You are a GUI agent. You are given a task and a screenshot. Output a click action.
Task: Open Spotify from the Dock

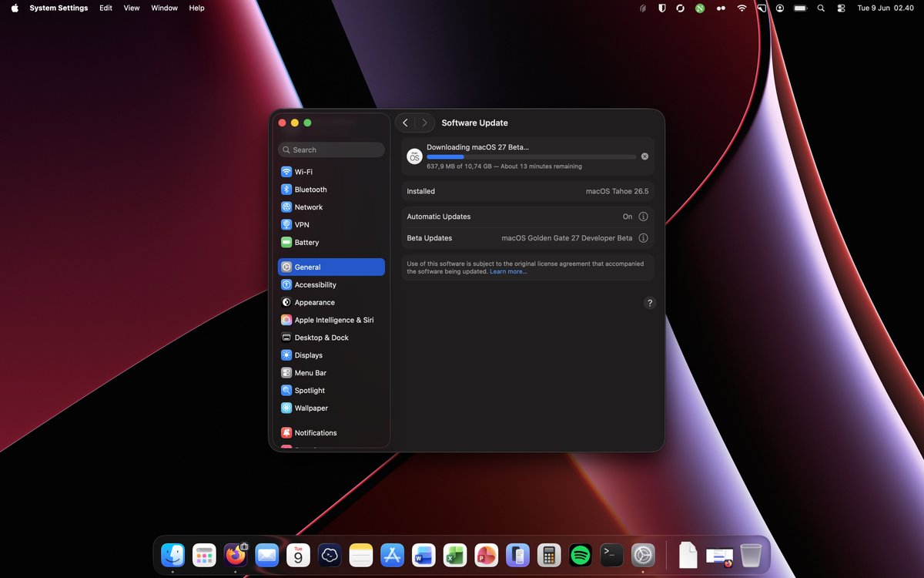point(581,555)
